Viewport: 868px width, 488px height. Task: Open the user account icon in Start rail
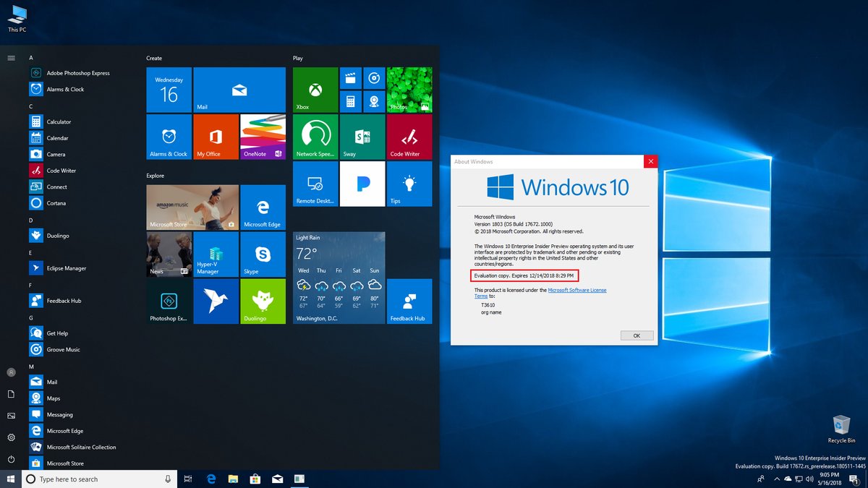pos(11,372)
